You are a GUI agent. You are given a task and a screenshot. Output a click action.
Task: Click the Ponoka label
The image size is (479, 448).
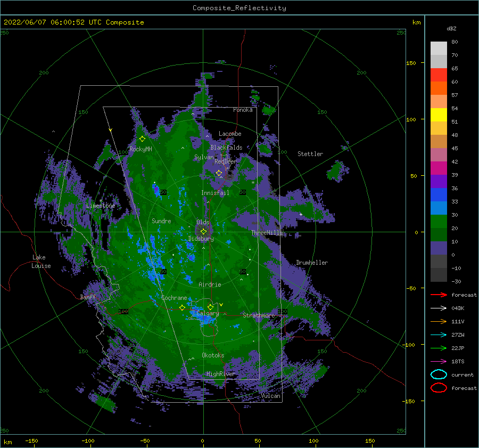coord(243,110)
